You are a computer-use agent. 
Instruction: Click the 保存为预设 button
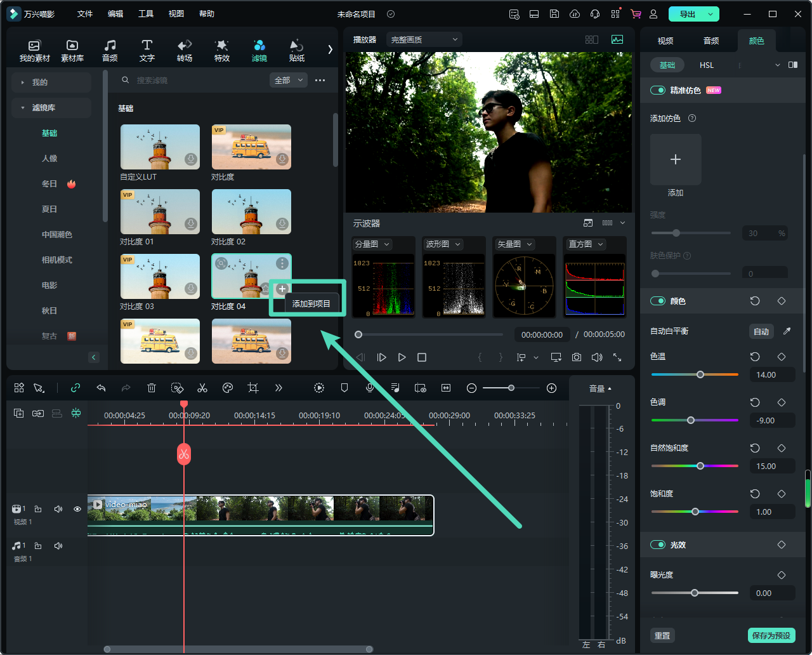click(771, 635)
